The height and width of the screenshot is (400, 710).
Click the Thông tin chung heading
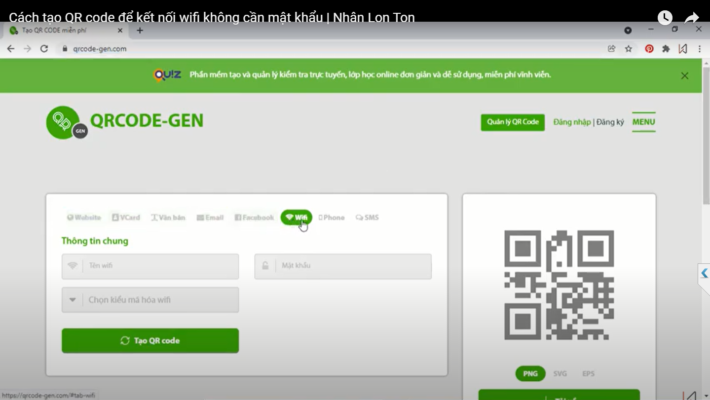coord(95,241)
